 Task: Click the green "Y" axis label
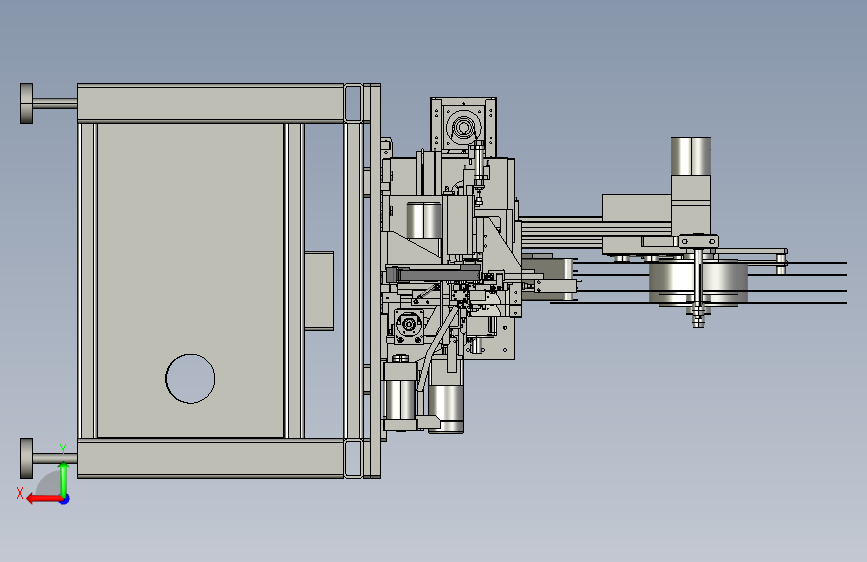[x=63, y=450]
